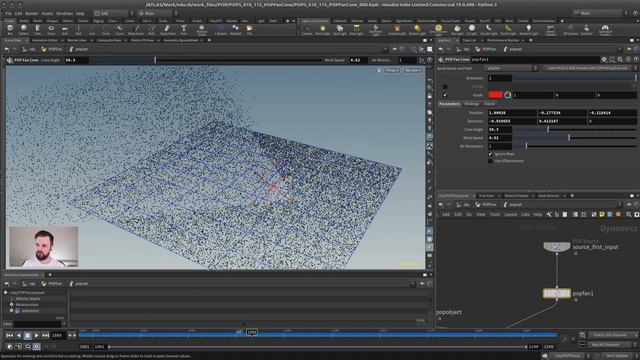The width and height of the screenshot is (640, 360).
Task: Play the timeline forward
Action: pyautogui.click(x=36, y=335)
